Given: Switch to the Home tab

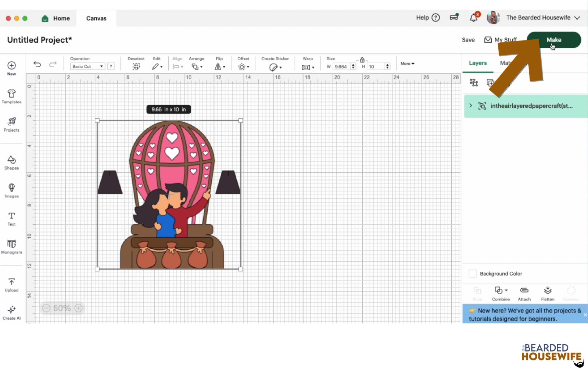Looking at the screenshot, I should tap(56, 18).
